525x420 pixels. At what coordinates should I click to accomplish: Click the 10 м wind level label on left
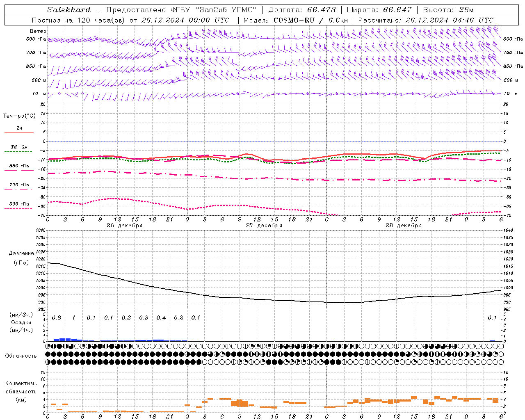pos(39,94)
